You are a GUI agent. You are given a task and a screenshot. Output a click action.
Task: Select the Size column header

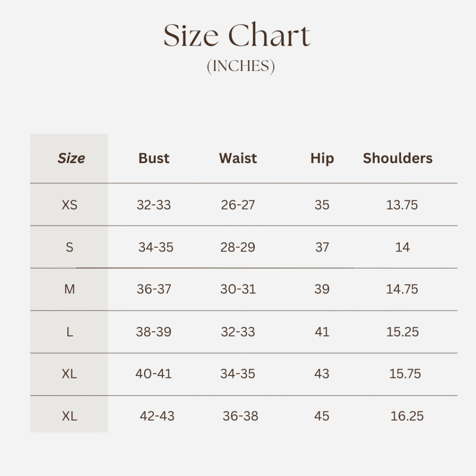tap(71, 159)
